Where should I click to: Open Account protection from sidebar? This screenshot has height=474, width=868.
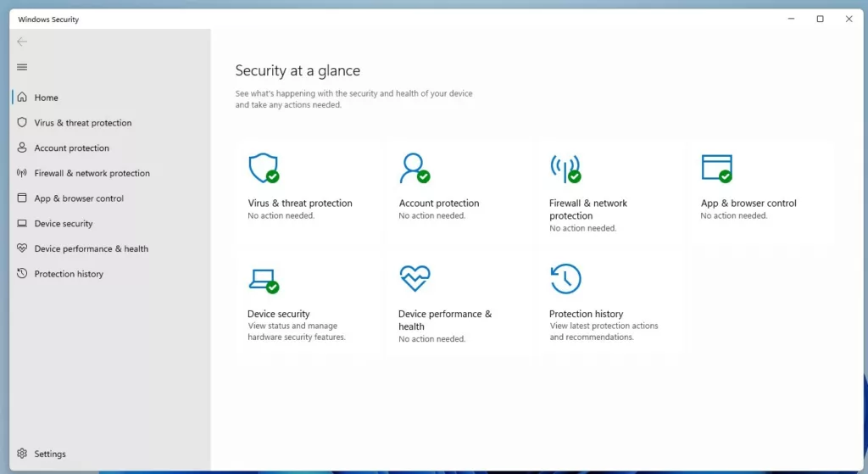(x=71, y=148)
